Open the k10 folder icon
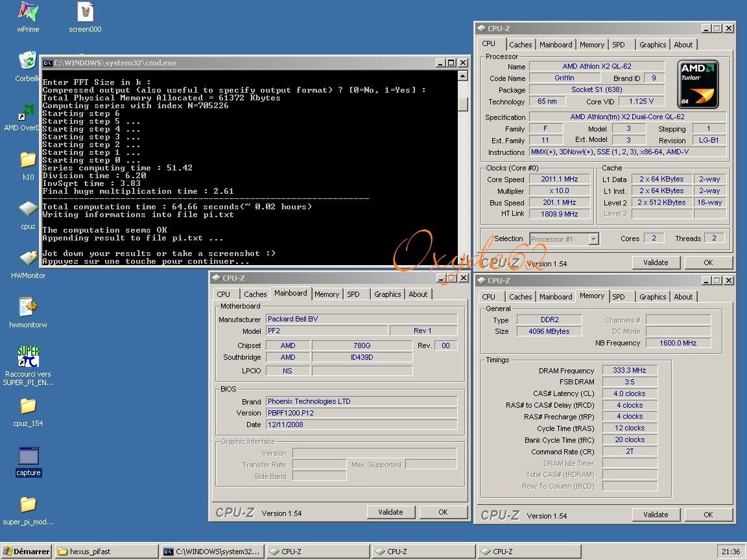The width and height of the screenshot is (747, 560). click(x=28, y=159)
